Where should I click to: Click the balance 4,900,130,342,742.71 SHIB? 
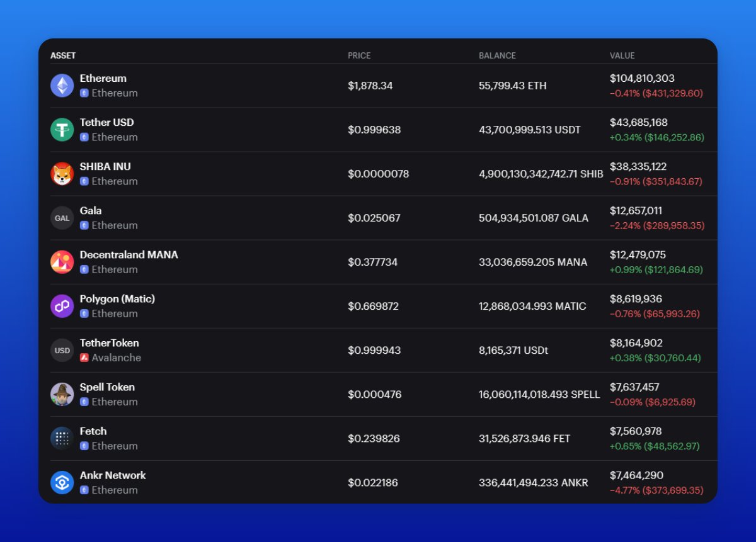541,174
